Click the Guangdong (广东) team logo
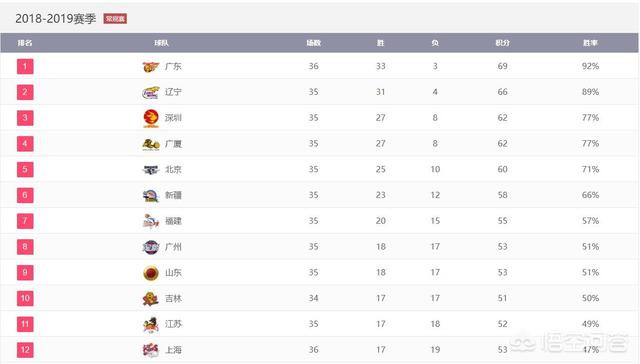The width and height of the screenshot is (640, 364). pyautogui.click(x=151, y=67)
